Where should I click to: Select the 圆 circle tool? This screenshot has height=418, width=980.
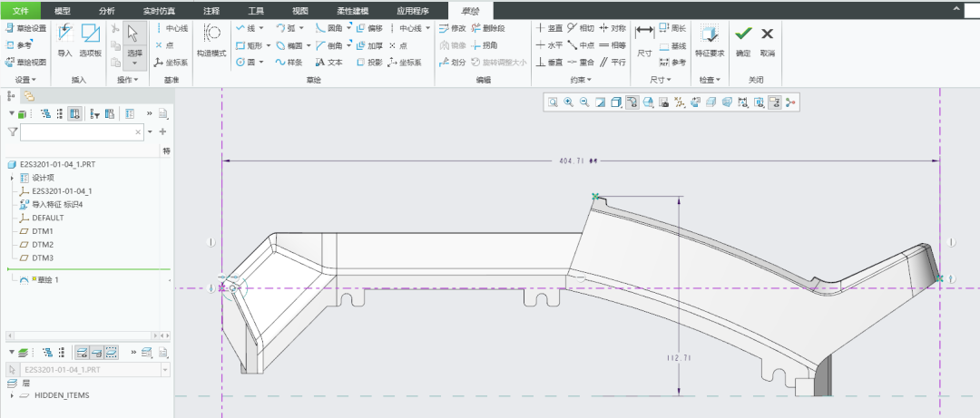(246, 63)
